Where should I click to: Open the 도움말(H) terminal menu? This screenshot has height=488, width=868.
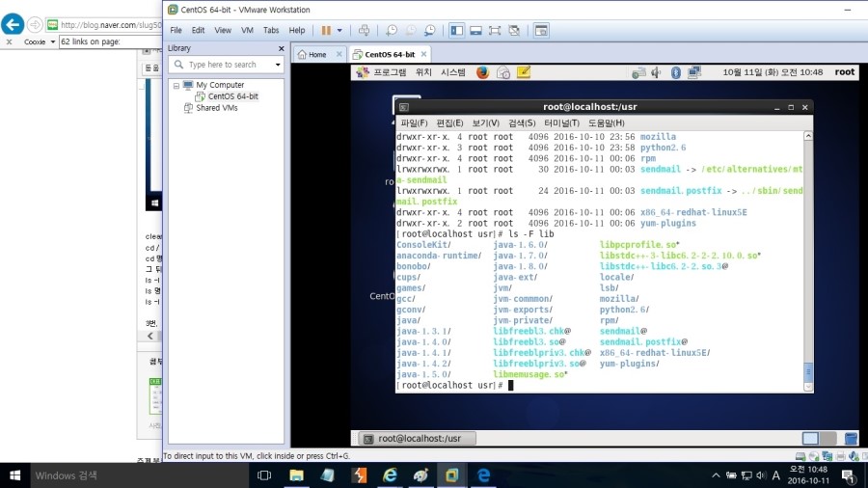tap(607, 122)
